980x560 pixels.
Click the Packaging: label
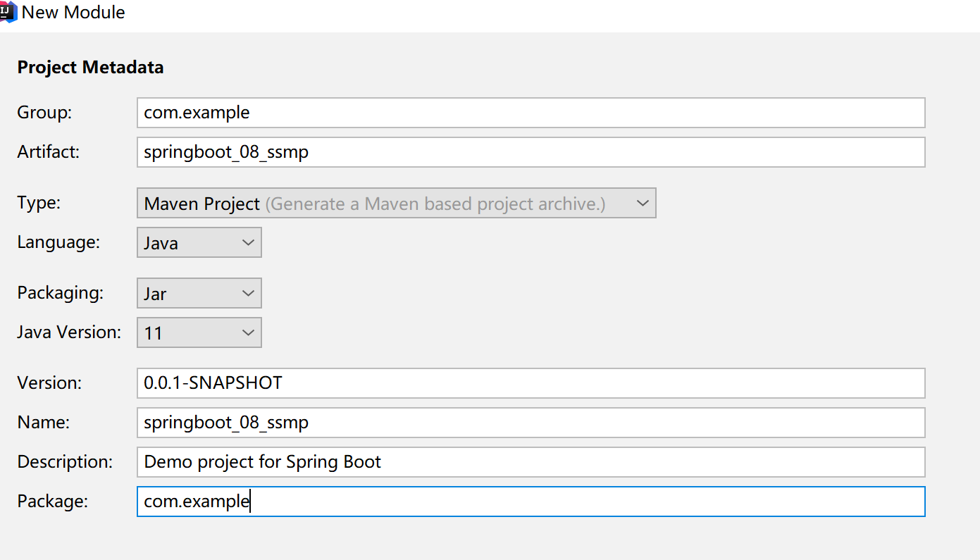[x=61, y=294]
